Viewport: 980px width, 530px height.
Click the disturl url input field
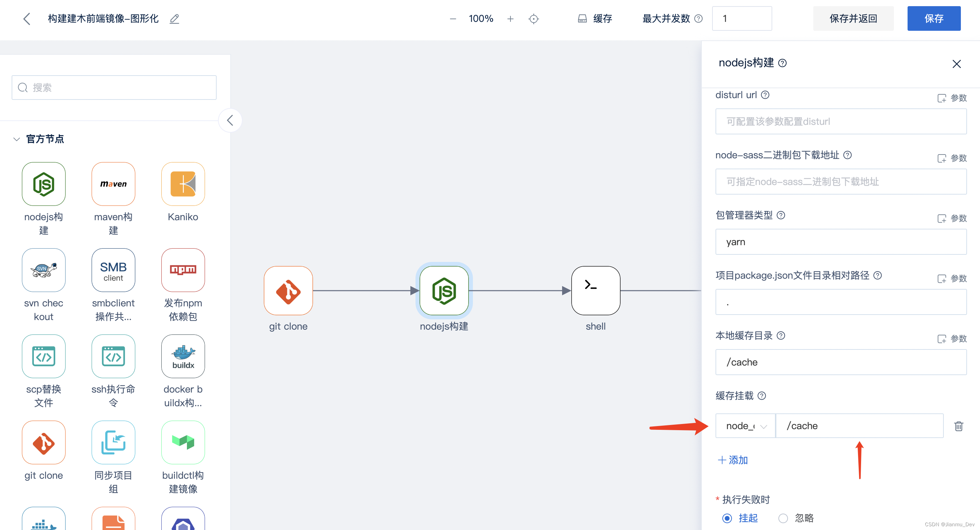pos(841,121)
